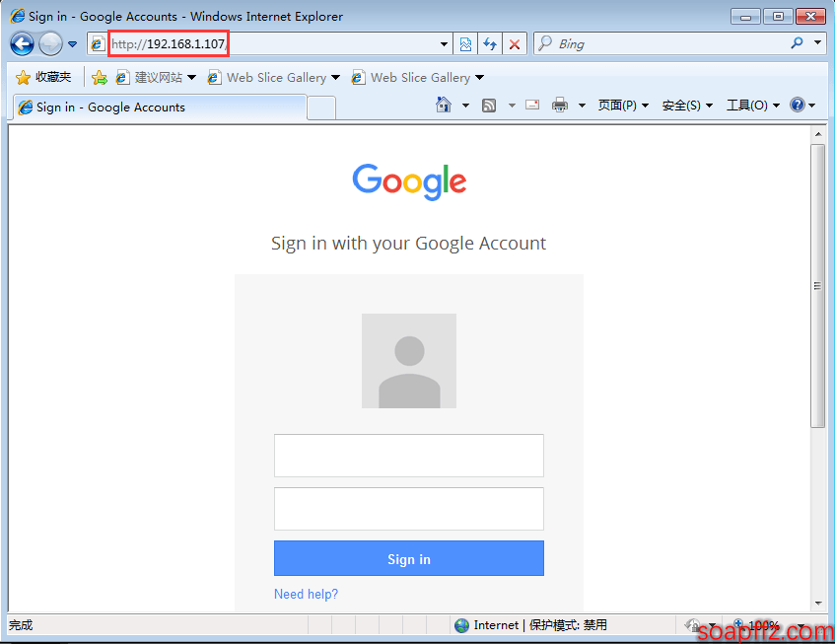Click the Forward navigation arrow button
Viewport: 835px width, 644px height.
point(50,43)
